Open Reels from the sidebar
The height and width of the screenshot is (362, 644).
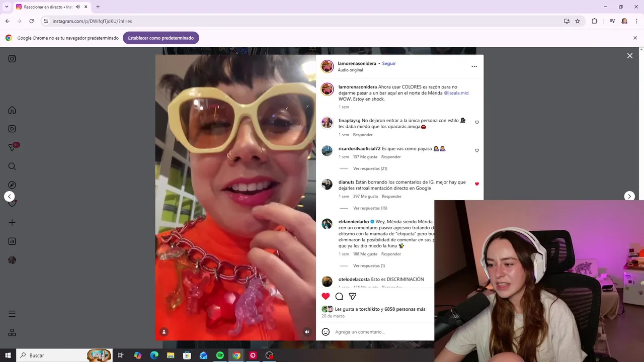(x=12, y=129)
